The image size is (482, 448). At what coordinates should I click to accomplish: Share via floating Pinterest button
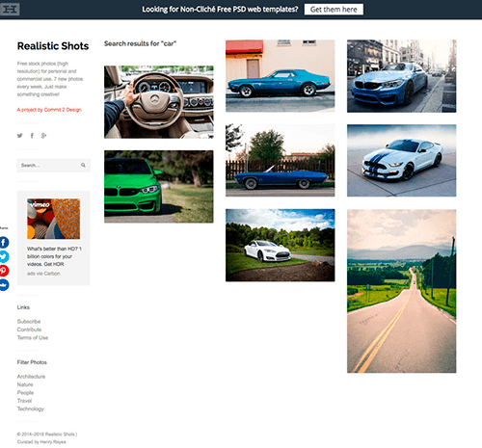(4, 271)
